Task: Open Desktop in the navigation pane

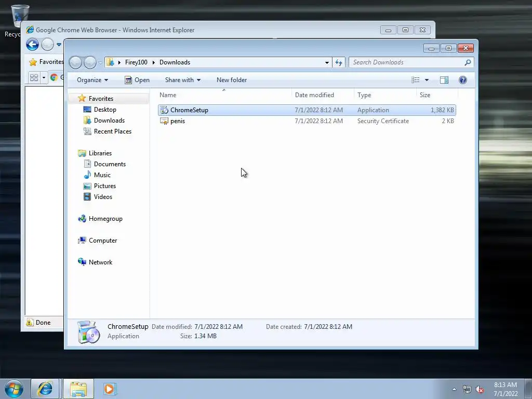Action: pos(105,110)
